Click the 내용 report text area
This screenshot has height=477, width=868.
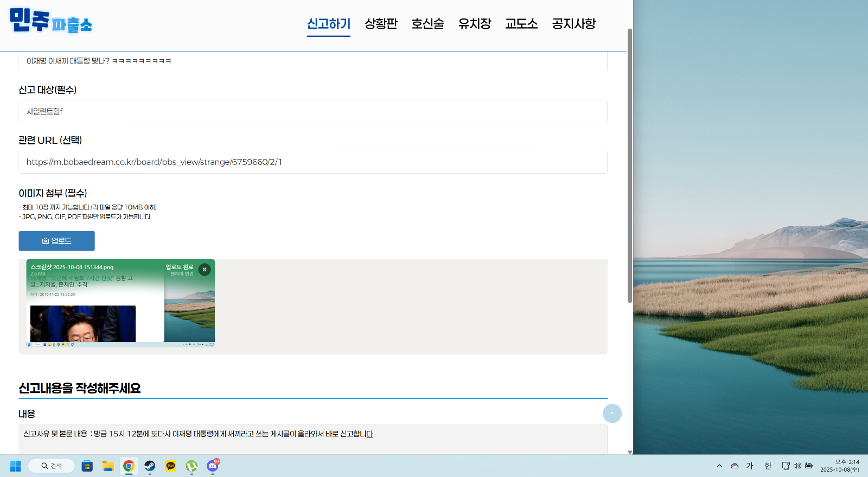(x=313, y=439)
